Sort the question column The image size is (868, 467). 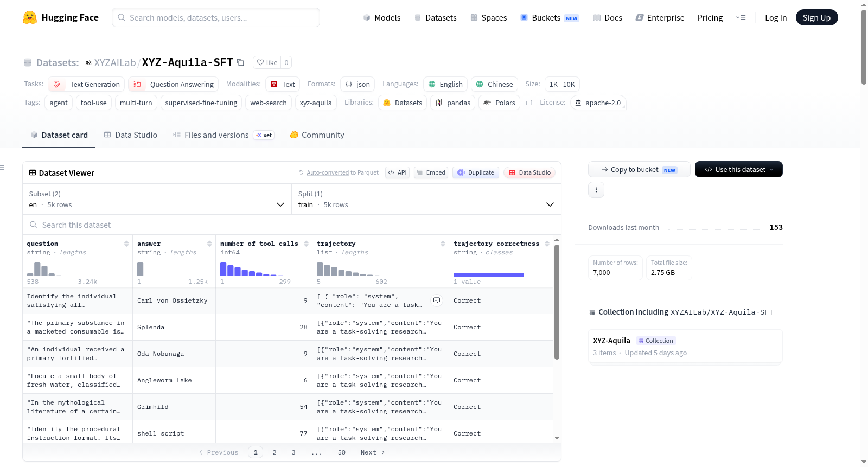point(126,244)
